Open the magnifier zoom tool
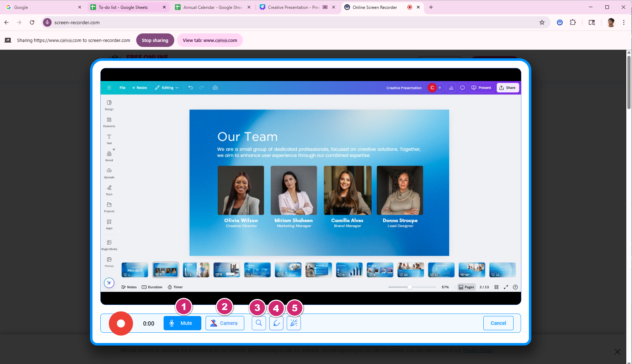Screen dimensions: 632x364 pyautogui.click(x=259, y=323)
